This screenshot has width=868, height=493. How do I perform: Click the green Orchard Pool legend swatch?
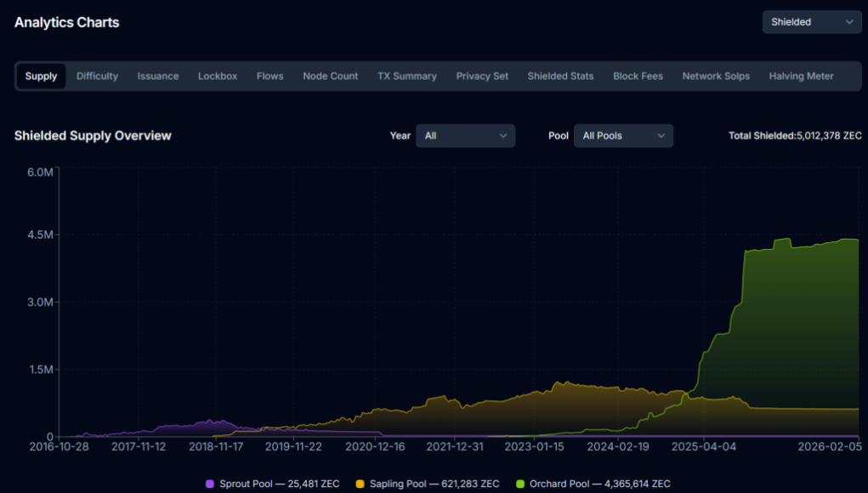pos(520,484)
